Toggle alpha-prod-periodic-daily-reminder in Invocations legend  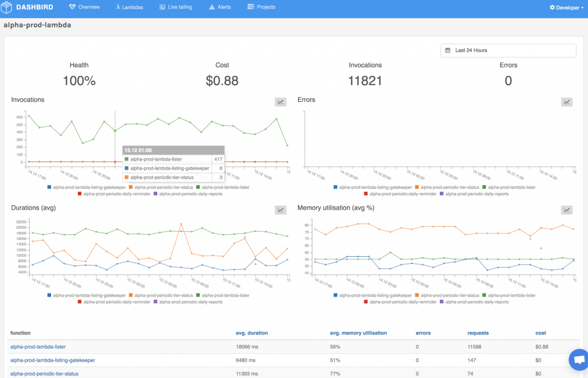point(114,194)
